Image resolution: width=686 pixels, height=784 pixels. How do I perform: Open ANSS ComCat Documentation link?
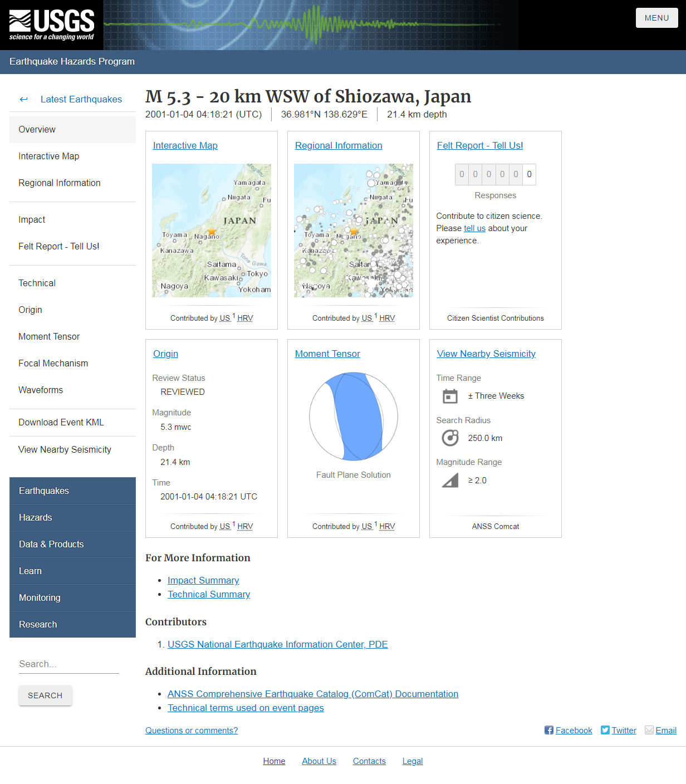[x=313, y=694]
